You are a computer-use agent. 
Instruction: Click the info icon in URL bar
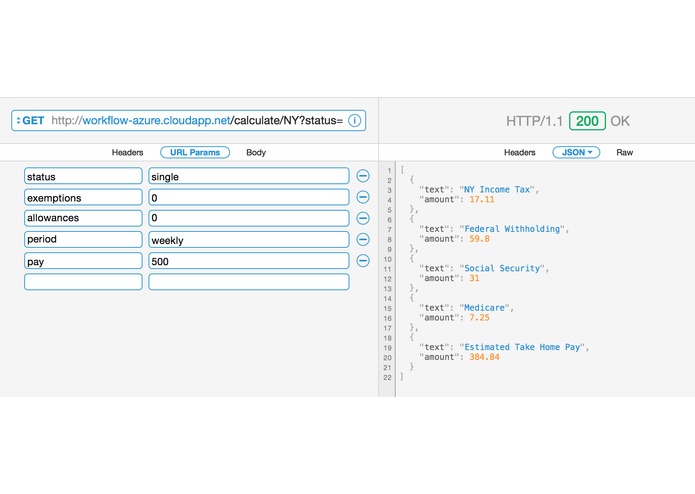(355, 121)
